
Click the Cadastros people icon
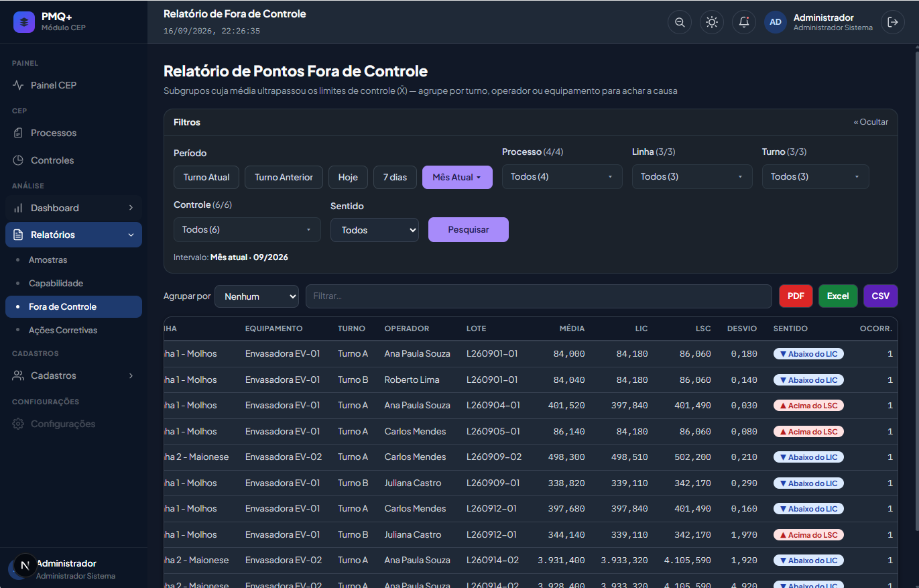click(18, 375)
